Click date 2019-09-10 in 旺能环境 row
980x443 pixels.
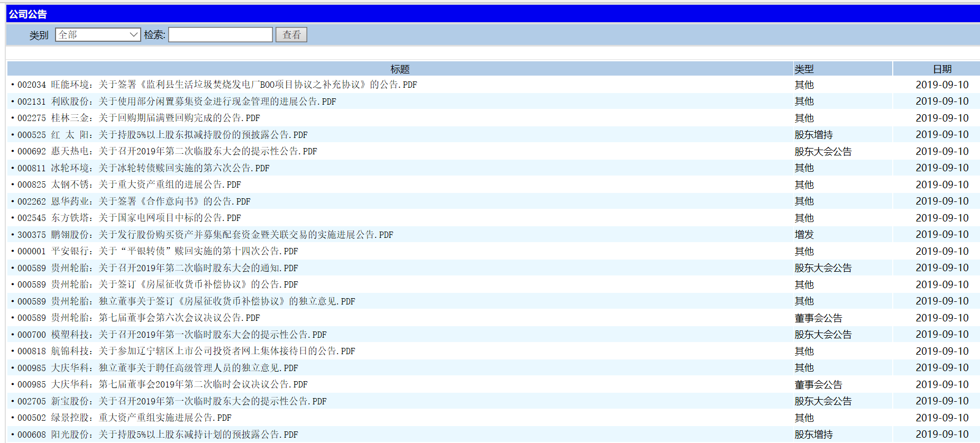[942, 85]
